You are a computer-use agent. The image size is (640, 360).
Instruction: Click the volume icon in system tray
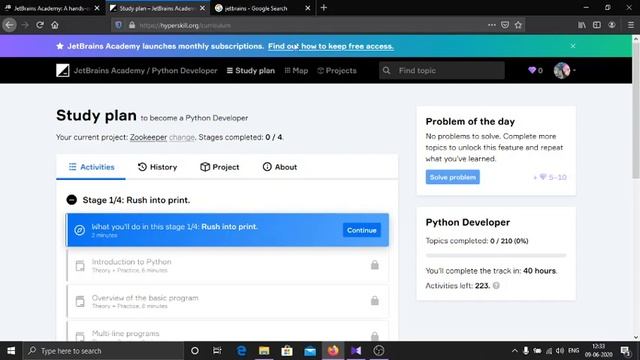click(560, 351)
